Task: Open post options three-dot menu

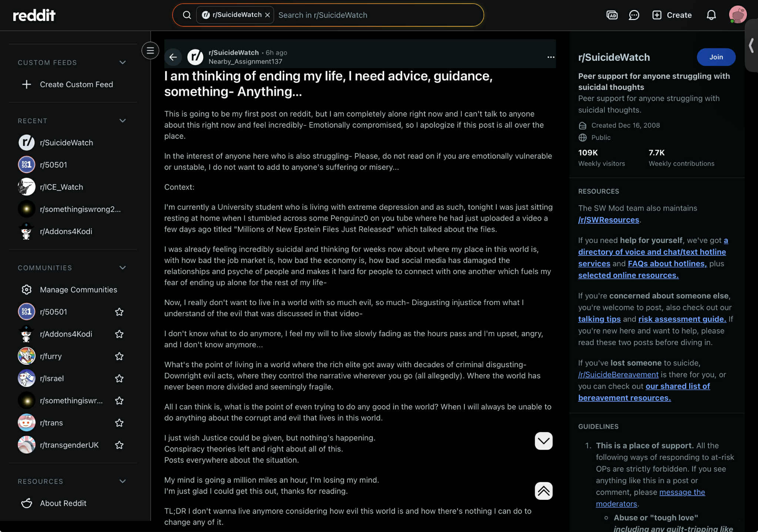Action: 551,57
